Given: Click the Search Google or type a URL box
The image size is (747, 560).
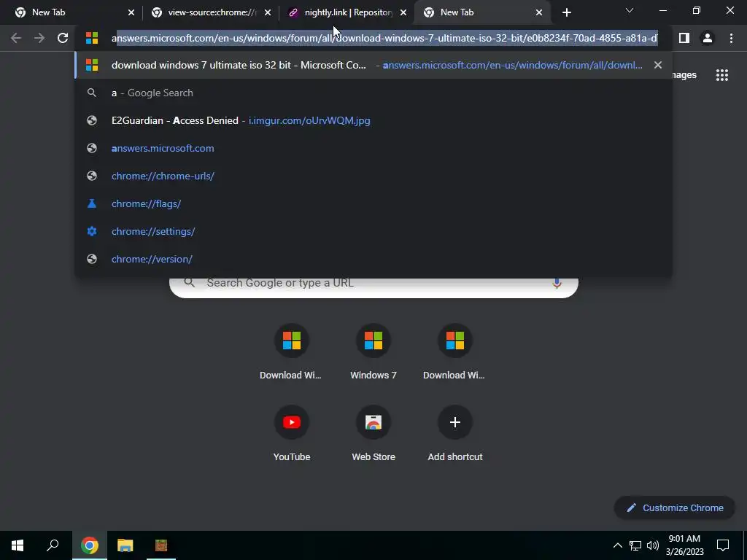Looking at the screenshot, I should [374, 287].
